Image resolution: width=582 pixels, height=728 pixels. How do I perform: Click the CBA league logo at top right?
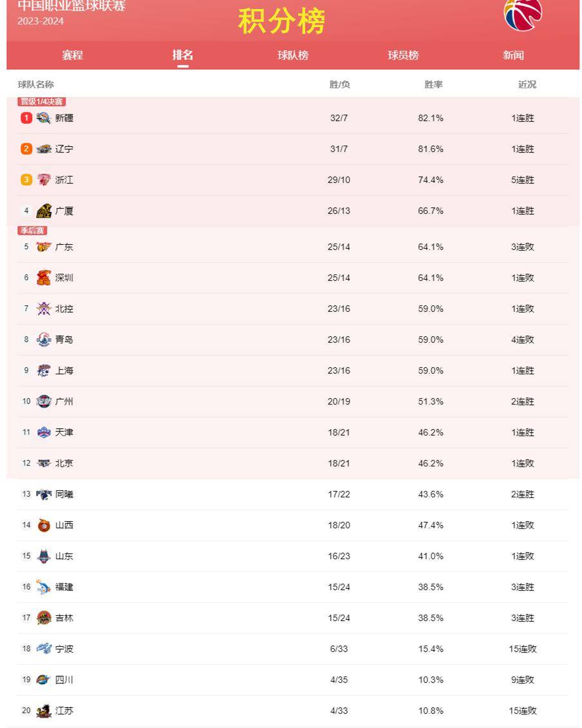click(x=523, y=14)
